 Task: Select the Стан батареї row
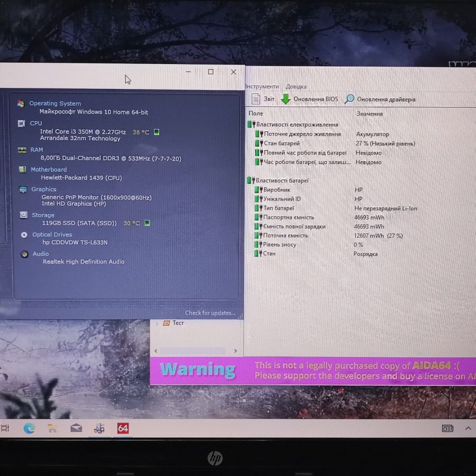(x=335, y=143)
